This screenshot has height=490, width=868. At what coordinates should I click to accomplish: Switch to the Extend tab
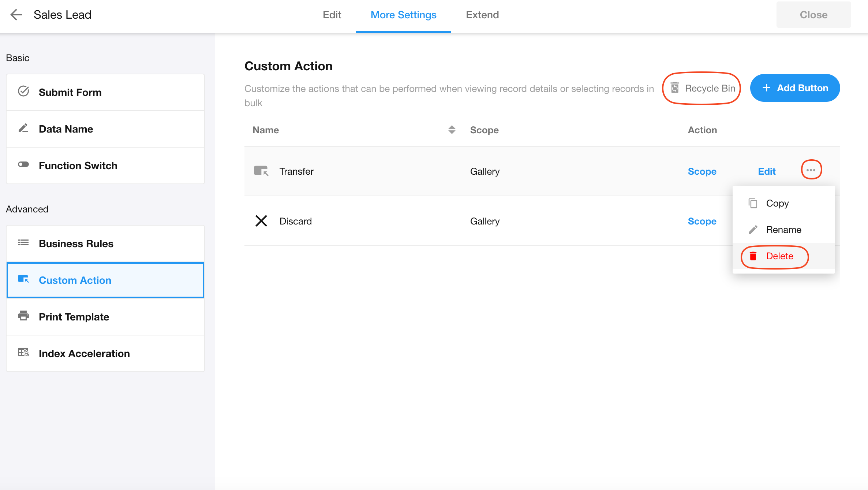click(x=482, y=15)
